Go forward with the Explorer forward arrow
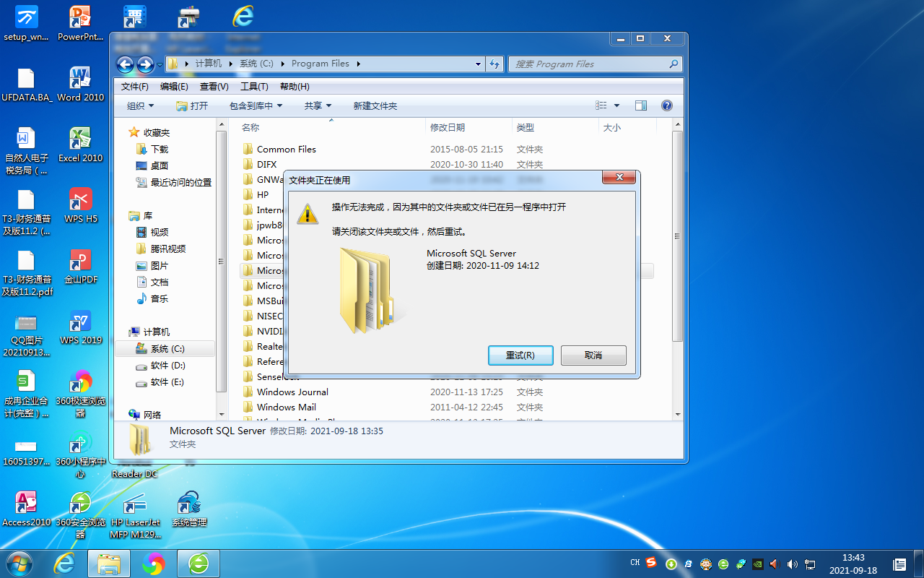924x578 pixels. point(145,64)
